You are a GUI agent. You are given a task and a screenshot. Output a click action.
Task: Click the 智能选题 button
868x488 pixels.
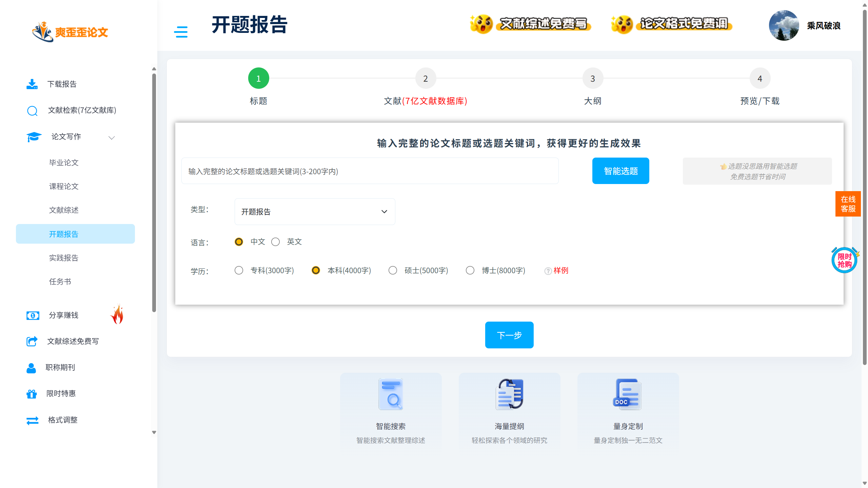tap(620, 171)
